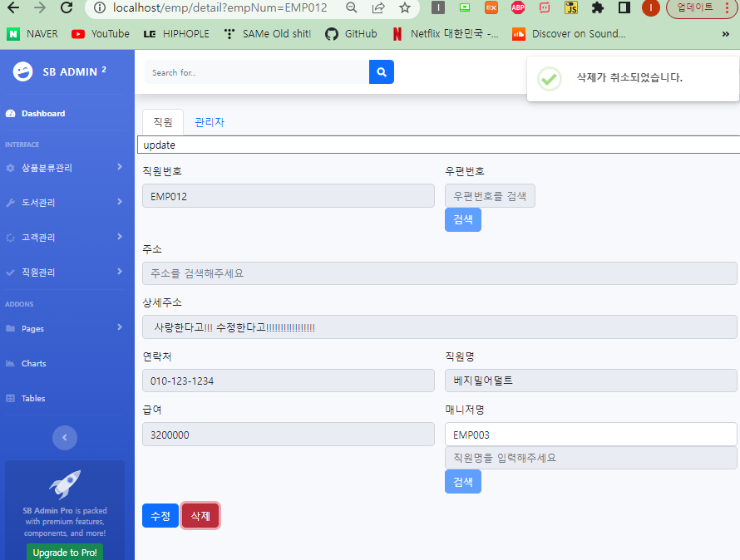
Task: Click the 직원명 field showing 베지밀어덜트
Action: click(591, 381)
